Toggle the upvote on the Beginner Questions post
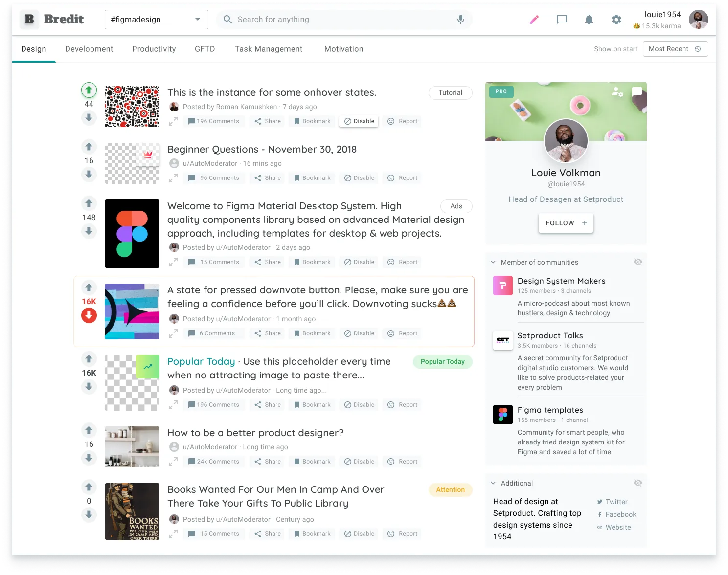This screenshot has height=575, width=728. pos(89,146)
